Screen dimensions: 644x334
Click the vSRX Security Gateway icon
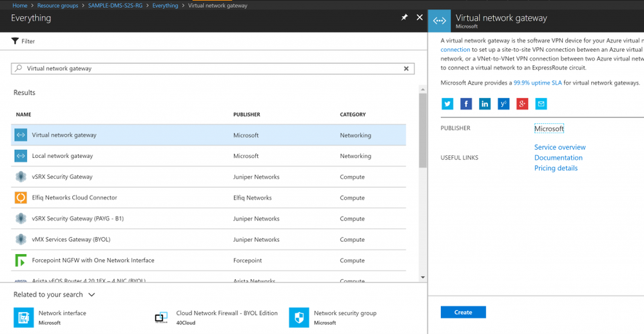click(x=21, y=177)
